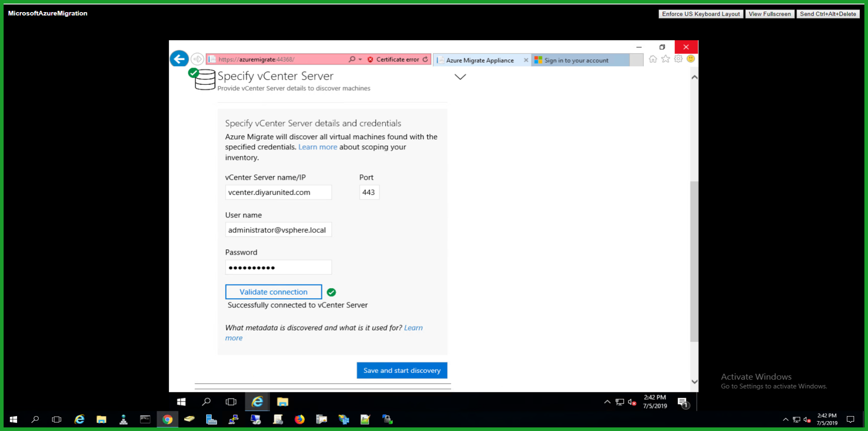Click Send Ctrl+Alt+Delete button
This screenshot has width=868, height=431.
coord(828,14)
